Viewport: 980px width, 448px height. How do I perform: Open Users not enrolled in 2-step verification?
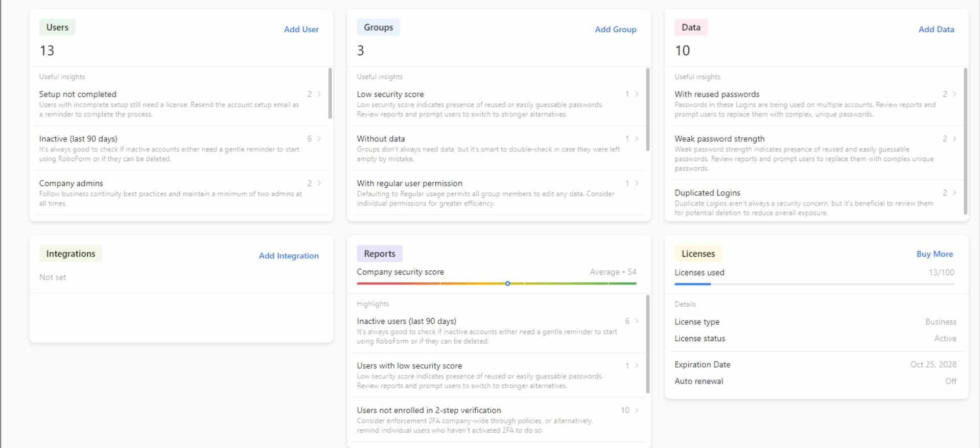[x=637, y=410]
